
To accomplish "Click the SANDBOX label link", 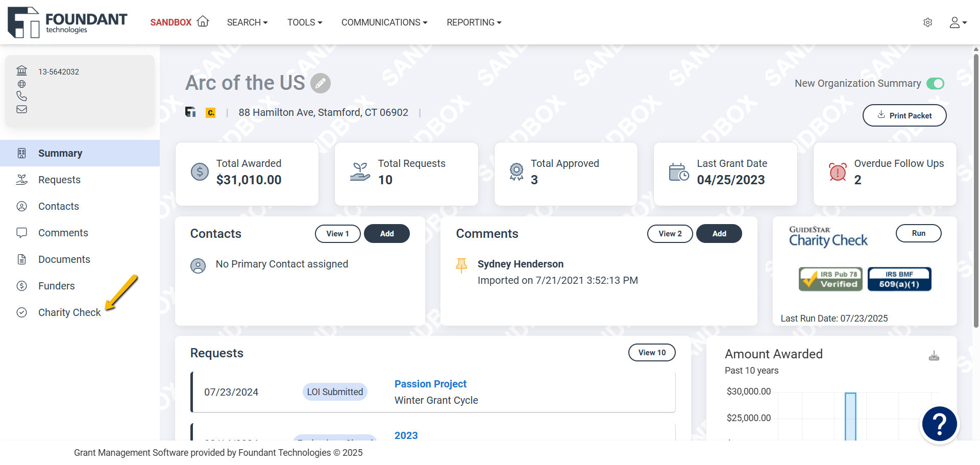I will pyautogui.click(x=171, y=22).
